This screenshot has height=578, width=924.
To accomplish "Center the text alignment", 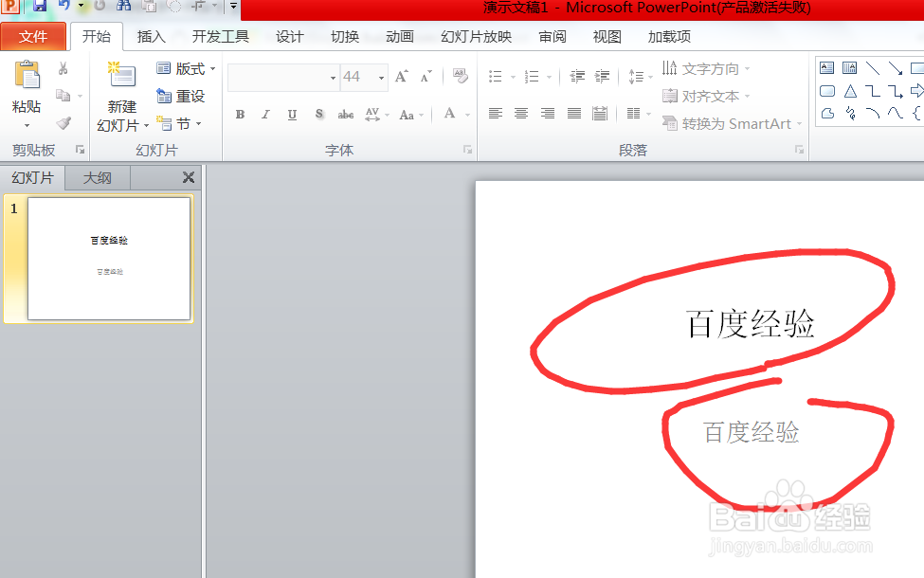I will [x=521, y=113].
